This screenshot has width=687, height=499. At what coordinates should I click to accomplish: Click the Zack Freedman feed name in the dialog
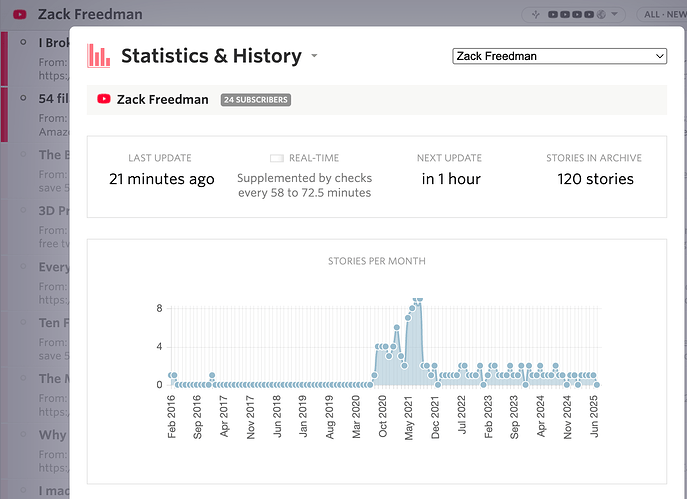[163, 99]
